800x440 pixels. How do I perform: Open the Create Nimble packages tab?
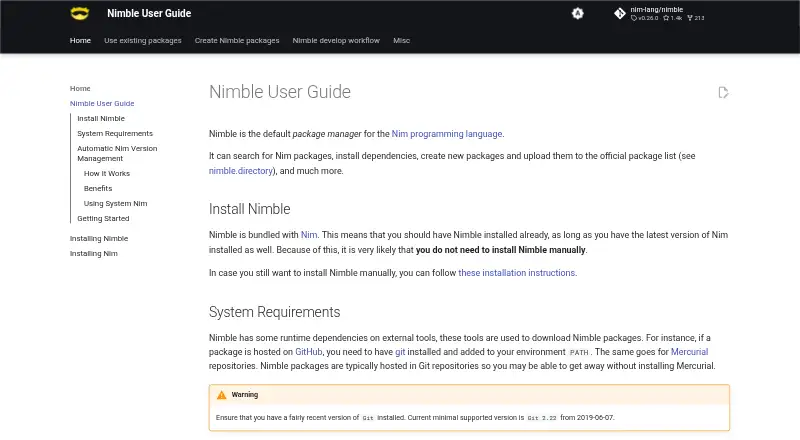tap(237, 40)
